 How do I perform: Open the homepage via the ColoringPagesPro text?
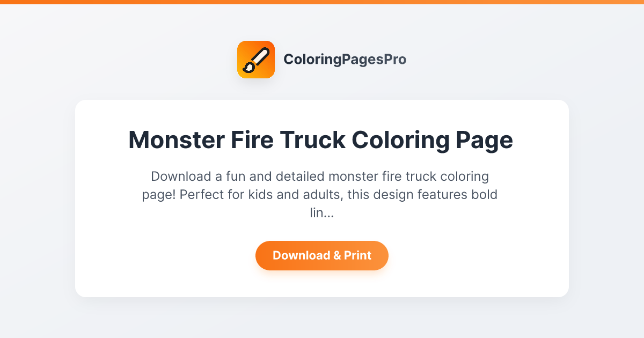pos(345,60)
